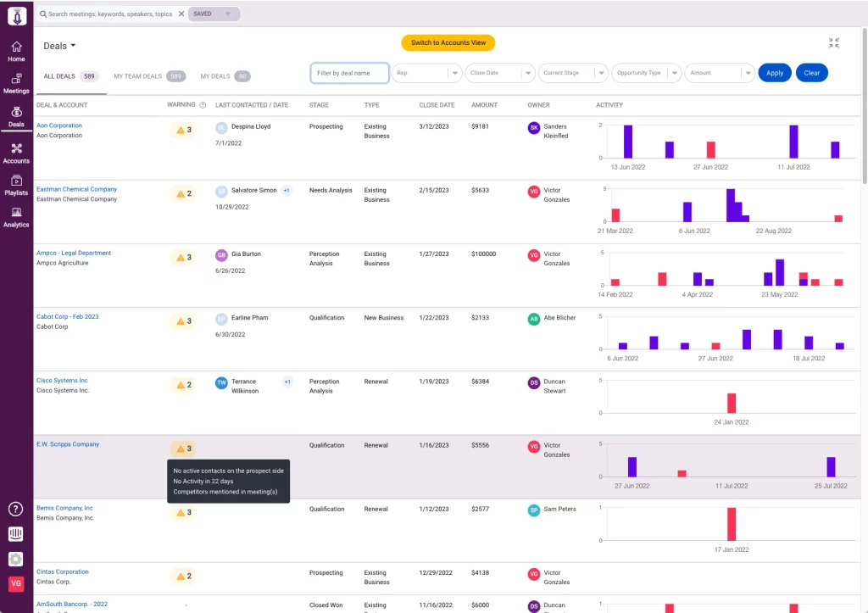The width and height of the screenshot is (868, 613).
Task: Open the Cabot Corp - Feb 2023 deal
Action: click(68, 317)
